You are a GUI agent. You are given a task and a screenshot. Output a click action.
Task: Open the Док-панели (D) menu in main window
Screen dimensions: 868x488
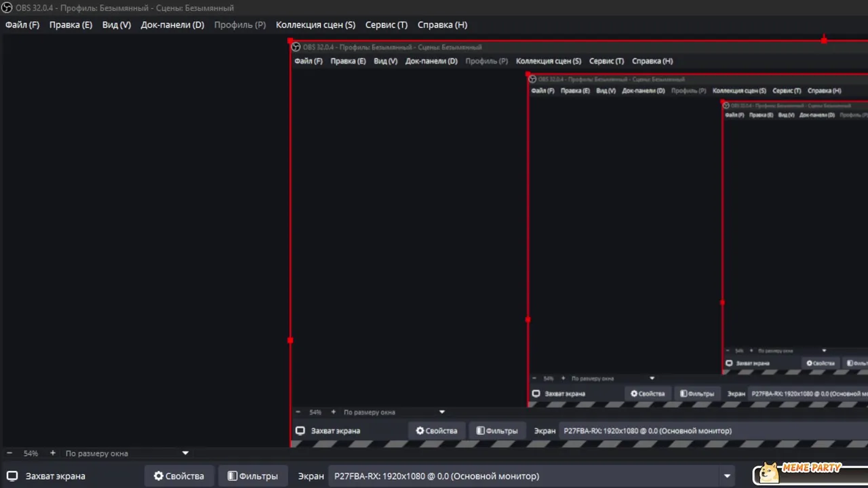click(x=172, y=24)
